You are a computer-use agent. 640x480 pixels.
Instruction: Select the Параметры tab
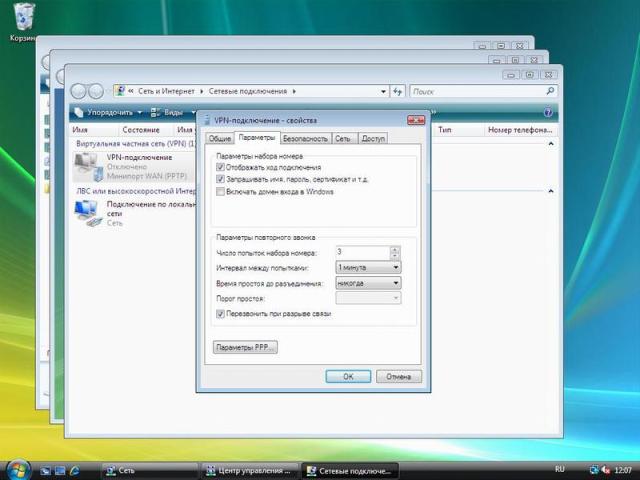coord(257,138)
